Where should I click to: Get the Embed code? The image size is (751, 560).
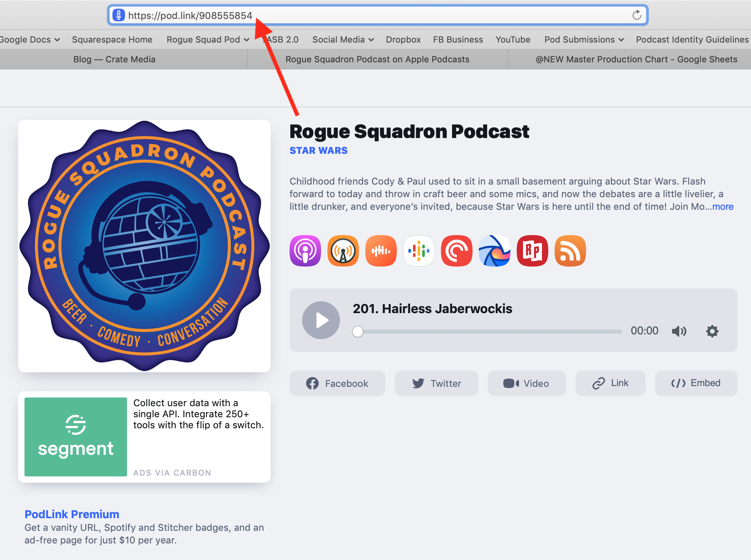click(x=696, y=383)
